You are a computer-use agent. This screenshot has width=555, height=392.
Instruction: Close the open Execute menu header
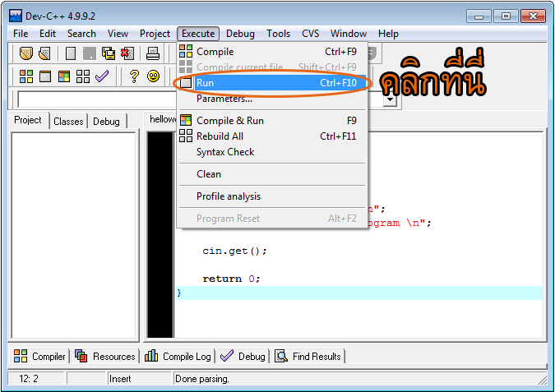click(198, 34)
